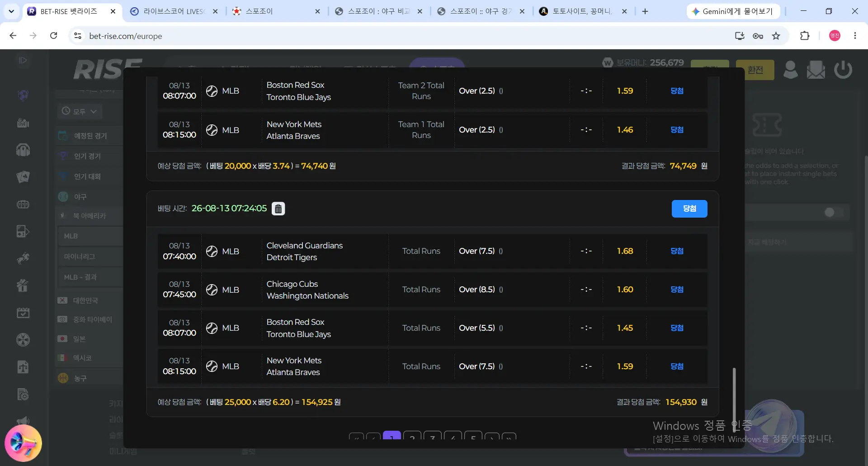Open the roulette wheel sidebar icon
This screenshot has width=868, height=466.
pos(23,340)
